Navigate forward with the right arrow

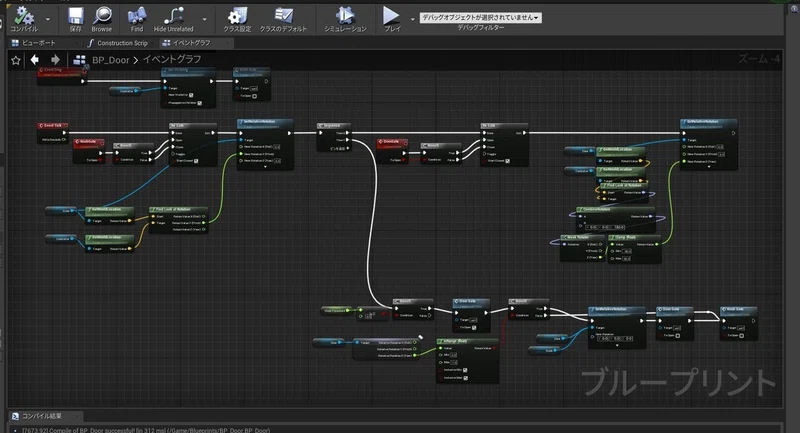(55, 60)
